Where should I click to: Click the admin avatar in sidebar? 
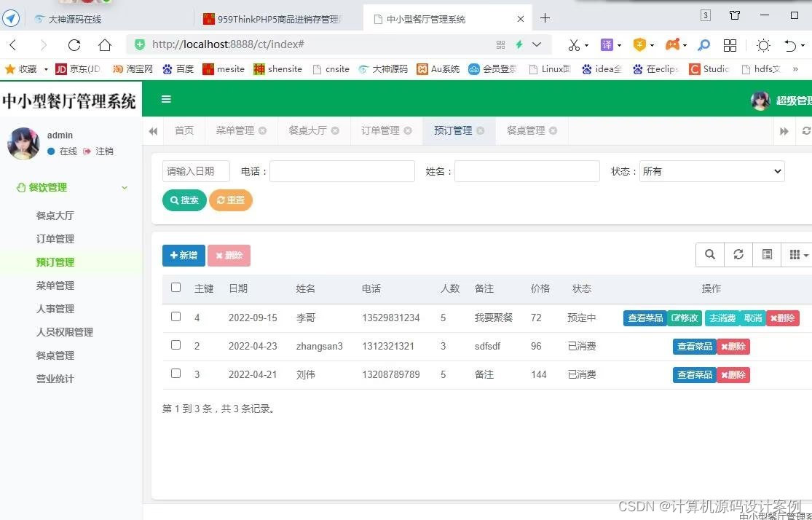point(23,143)
